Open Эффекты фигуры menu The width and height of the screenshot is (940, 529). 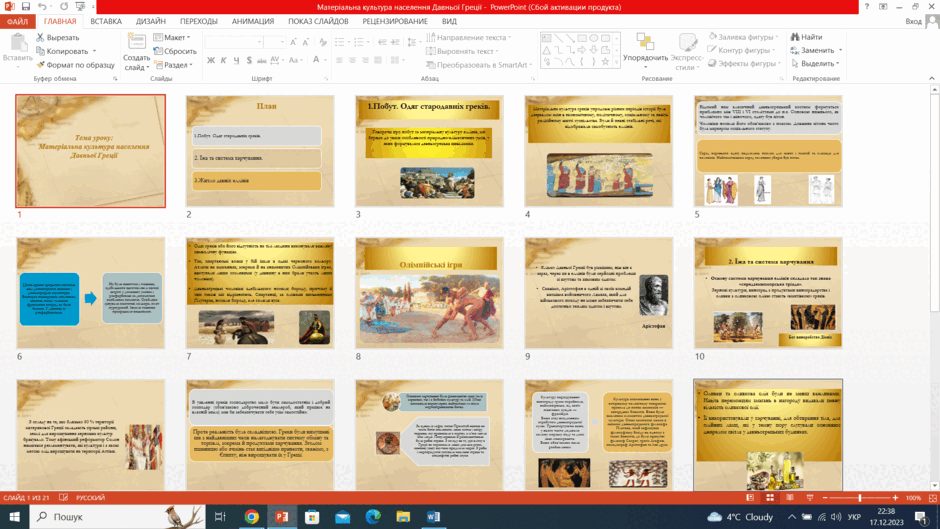coord(744,64)
